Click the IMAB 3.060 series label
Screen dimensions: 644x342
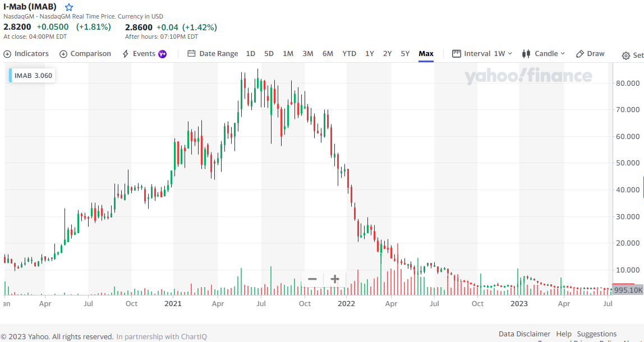click(33, 76)
